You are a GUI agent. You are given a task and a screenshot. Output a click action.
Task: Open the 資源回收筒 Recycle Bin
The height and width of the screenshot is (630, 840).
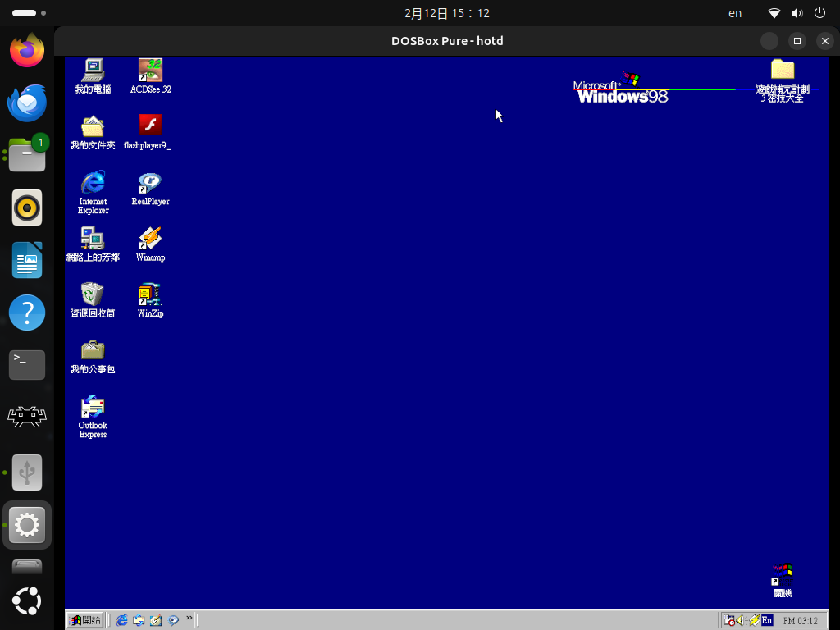pyautogui.click(x=91, y=294)
